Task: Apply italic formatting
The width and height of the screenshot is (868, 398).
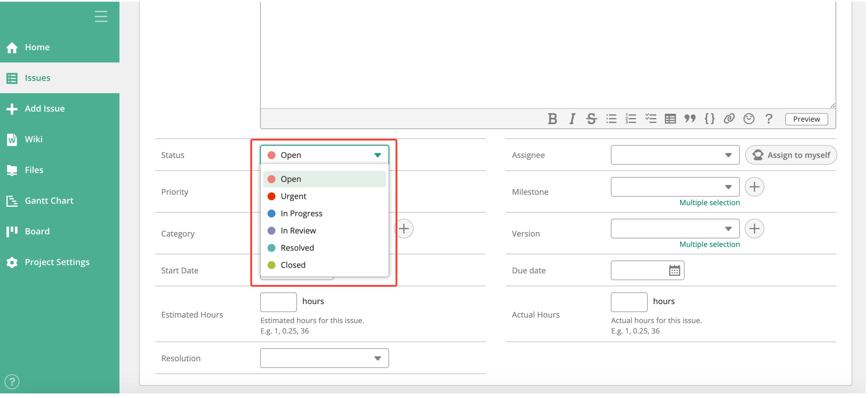Action: (572, 119)
